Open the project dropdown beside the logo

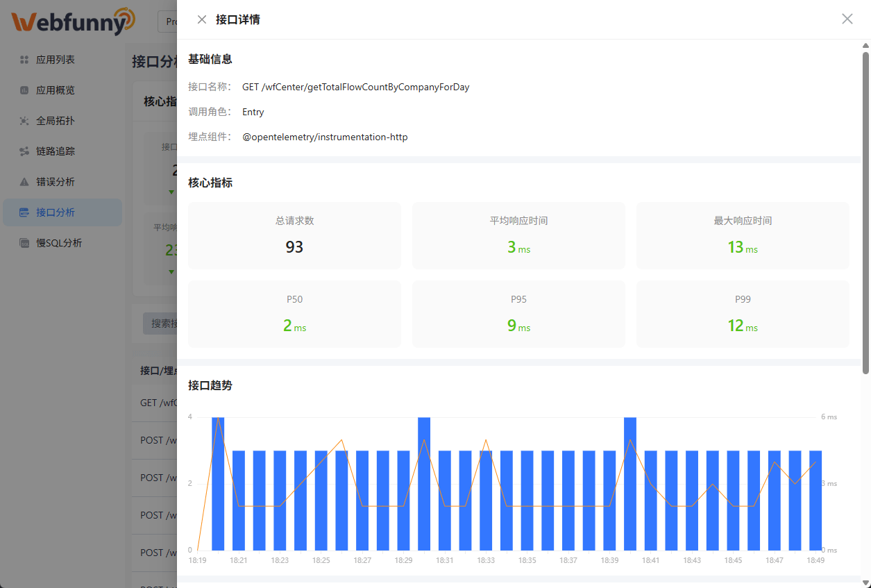pyautogui.click(x=167, y=22)
